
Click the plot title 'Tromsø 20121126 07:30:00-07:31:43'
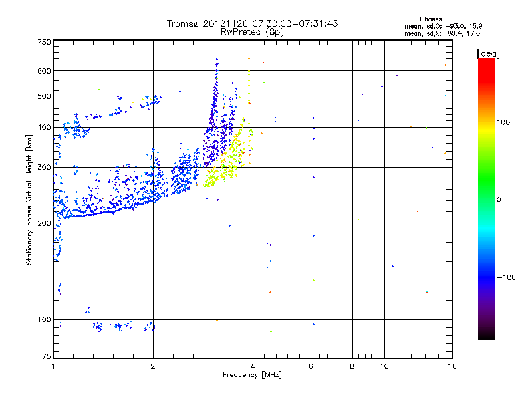pyautogui.click(x=252, y=23)
